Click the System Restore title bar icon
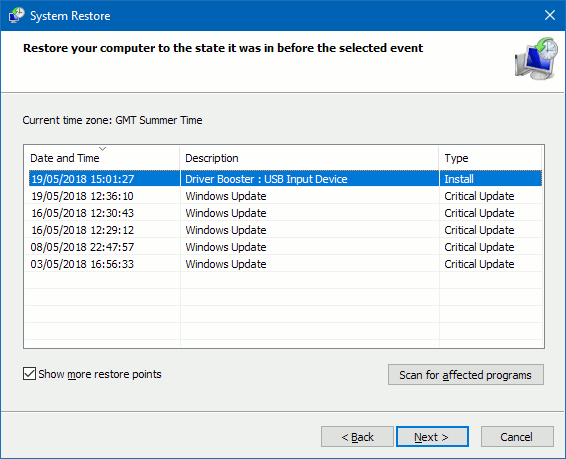This screenshot has height=459, width=566. point(17,16)
